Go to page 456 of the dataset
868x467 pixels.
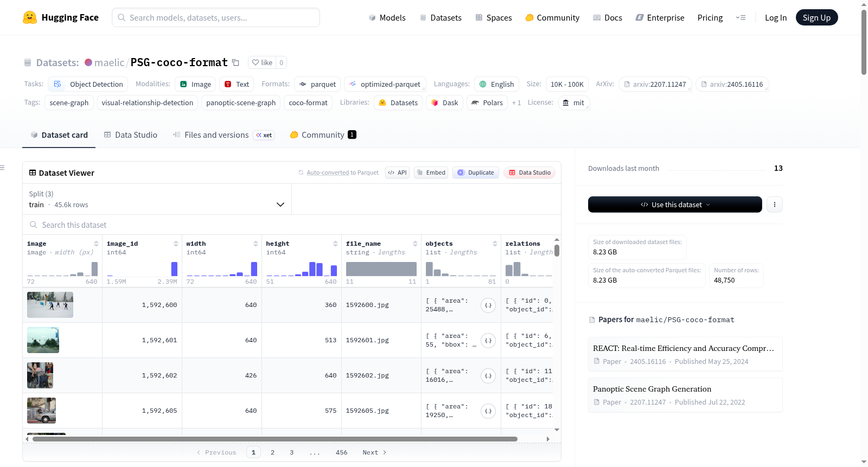pos(341,452)
